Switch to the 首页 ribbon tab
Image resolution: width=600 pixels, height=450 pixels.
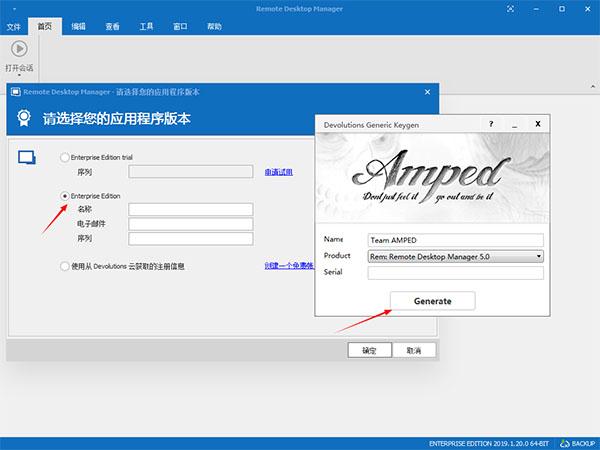44,26
